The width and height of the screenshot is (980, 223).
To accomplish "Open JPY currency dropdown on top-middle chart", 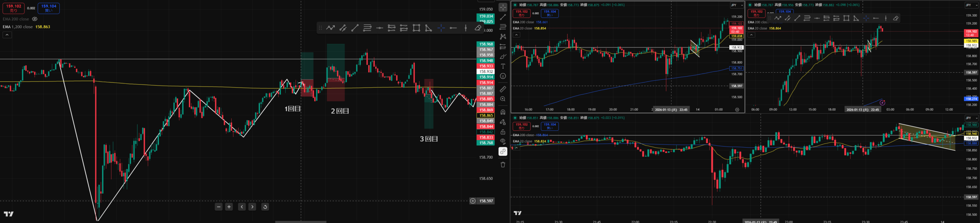I will pyautogui.click(x=737, y=5).
